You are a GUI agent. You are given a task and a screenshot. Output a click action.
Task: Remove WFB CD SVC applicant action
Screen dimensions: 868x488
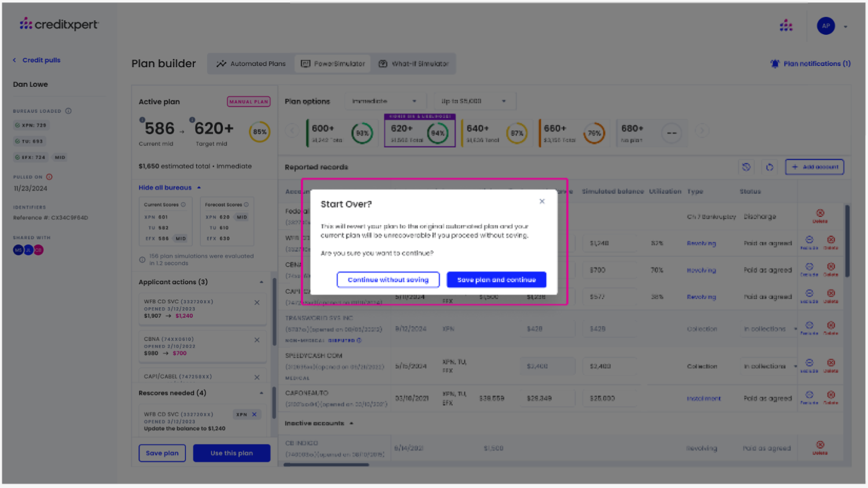click(x=257, y=303)
